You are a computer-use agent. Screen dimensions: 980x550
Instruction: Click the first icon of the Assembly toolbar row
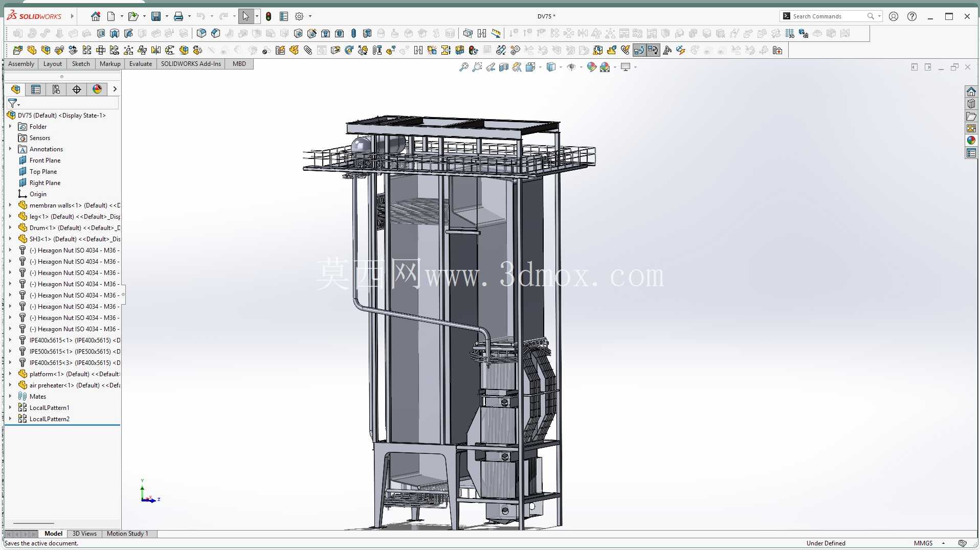click(x=18, y=50)
